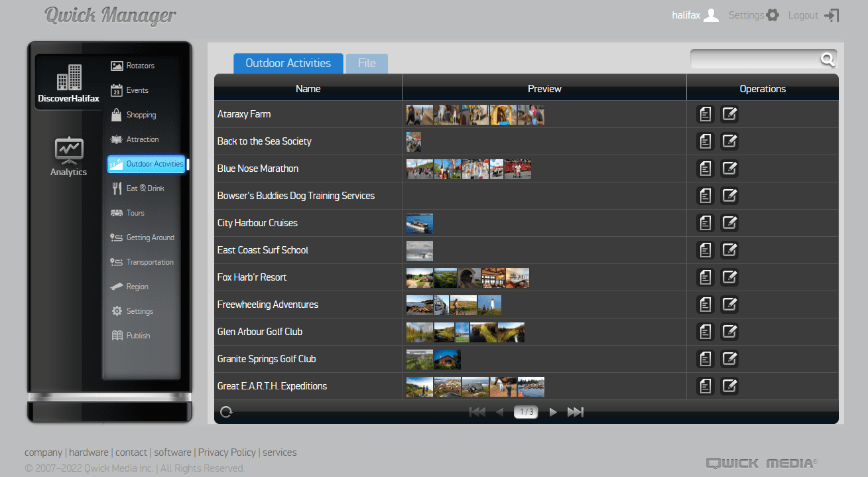Open details icon for Bowser's Buddies Dog Training
The image size is (868, 477).
tap(706, 196)
